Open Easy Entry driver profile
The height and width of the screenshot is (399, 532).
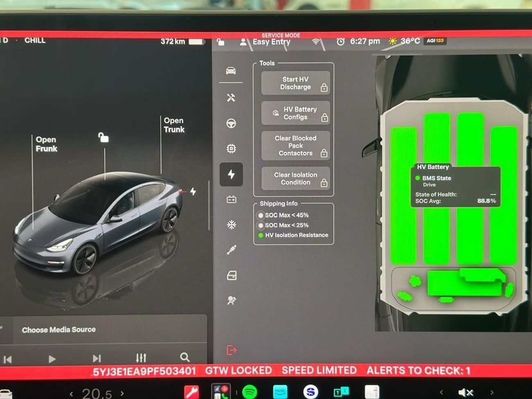265,42
